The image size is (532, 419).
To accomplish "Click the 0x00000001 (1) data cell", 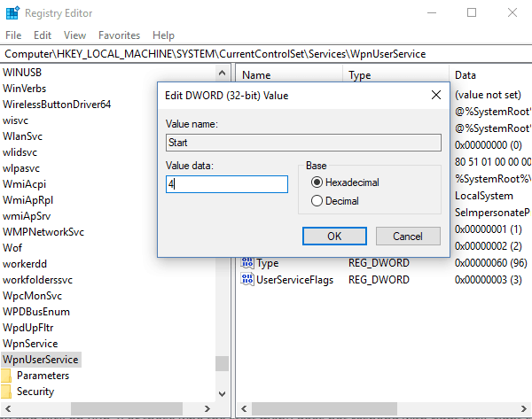I will 488,229.
